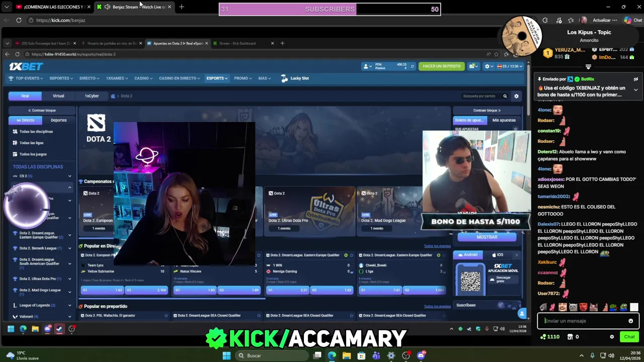Open the Windows Start button in the bottom taskbar
This screenshot has width=644, height=362.
(x=226, y=355)
